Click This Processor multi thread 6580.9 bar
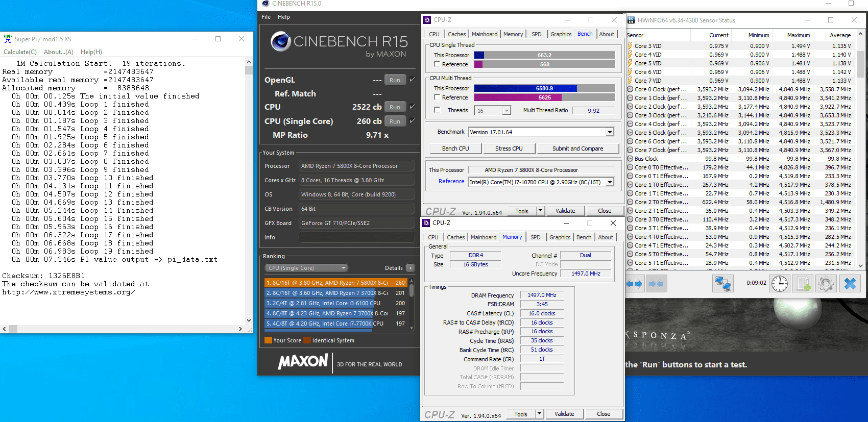This screenshot has height=422, width=868. [544, 88]
